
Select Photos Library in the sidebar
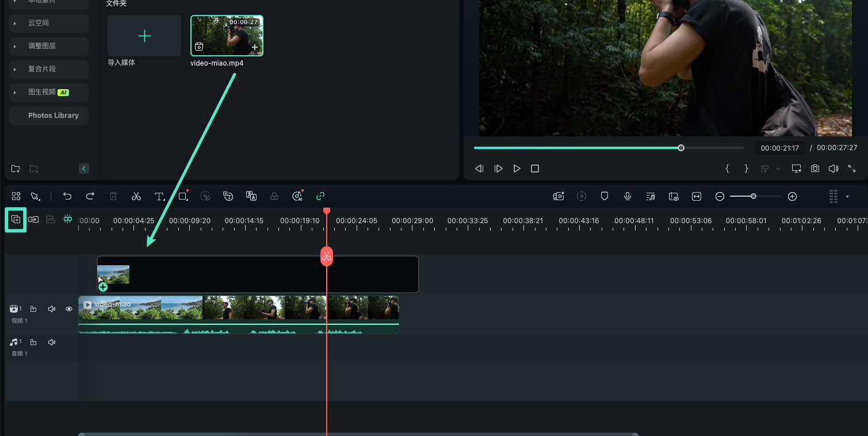pos(53,115)
